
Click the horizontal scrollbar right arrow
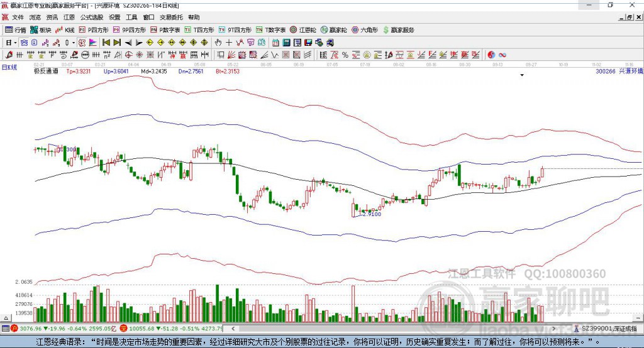click(x=553, y=329)
